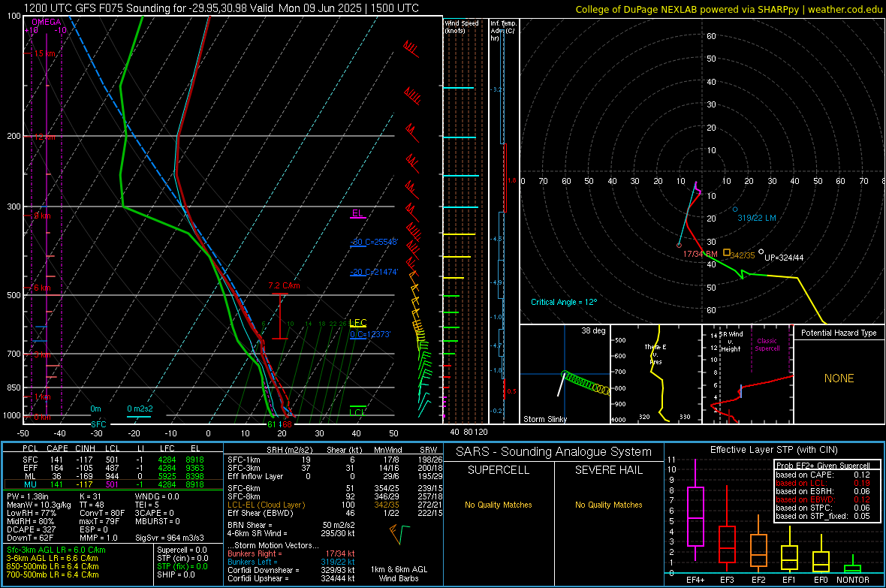Click the 'Potential Hazard Type' header
The image size is (886, 588).
point(839,333)
